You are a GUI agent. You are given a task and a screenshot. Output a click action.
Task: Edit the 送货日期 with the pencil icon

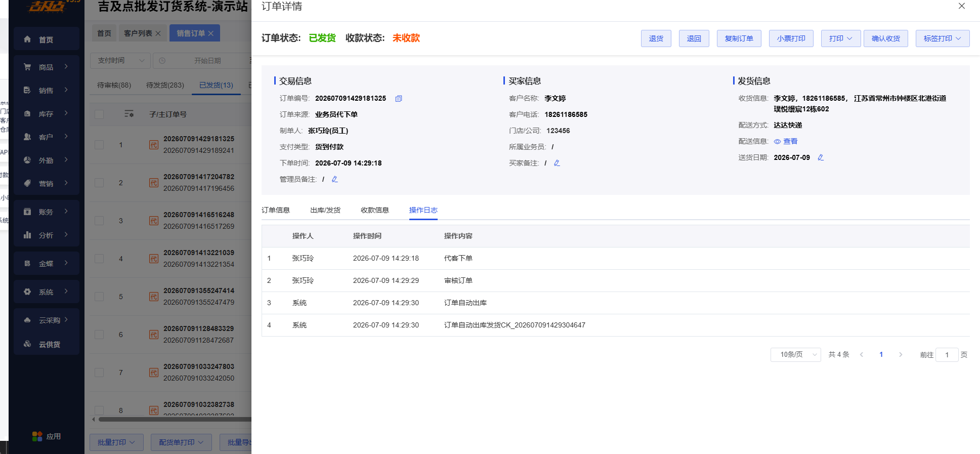821,157
